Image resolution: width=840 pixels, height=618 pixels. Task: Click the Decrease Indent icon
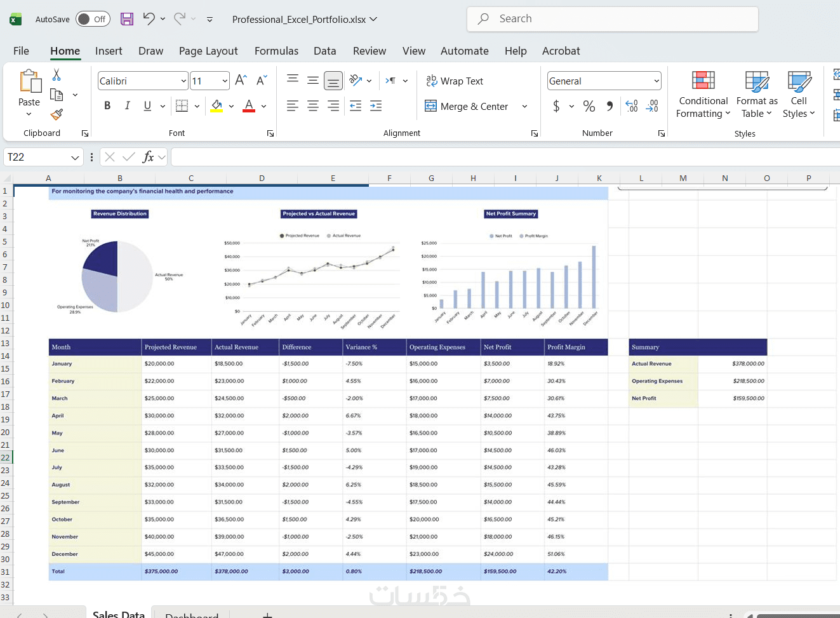tap(356, 106)
